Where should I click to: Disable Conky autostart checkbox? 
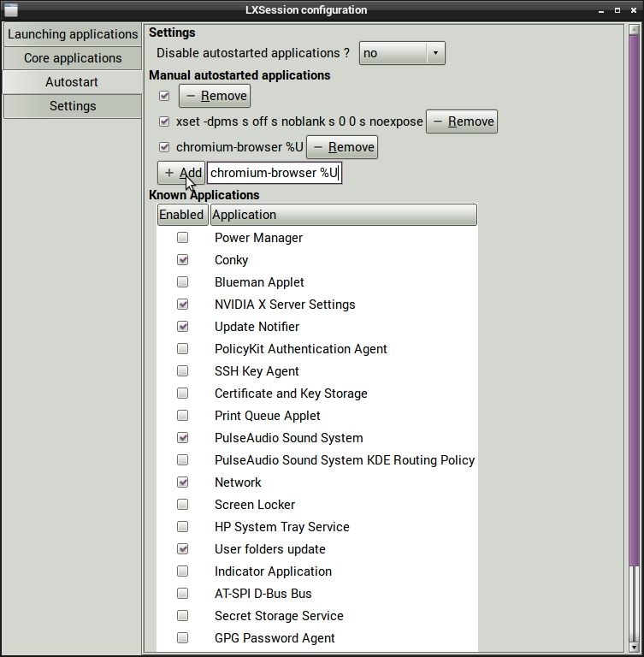[182, 260]
